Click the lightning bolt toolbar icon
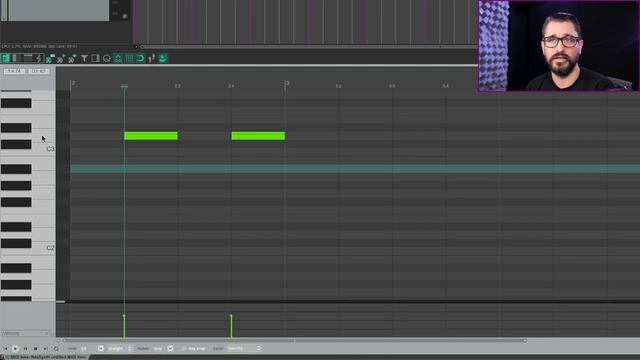Screen dimensions: 640x360 point(39,58)
